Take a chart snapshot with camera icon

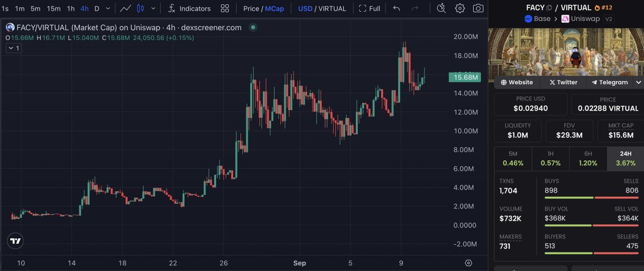pyautogui.click(x=478, y=8)
